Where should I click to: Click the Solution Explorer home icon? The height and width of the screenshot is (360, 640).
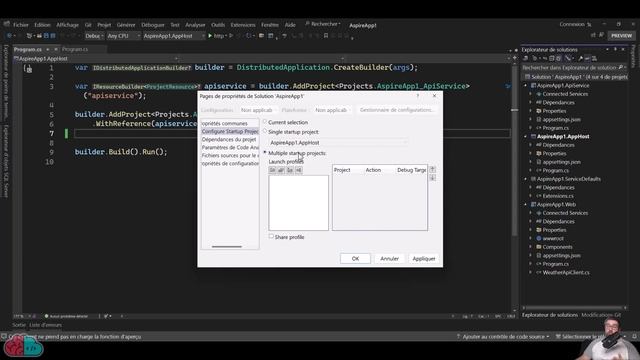526,59
